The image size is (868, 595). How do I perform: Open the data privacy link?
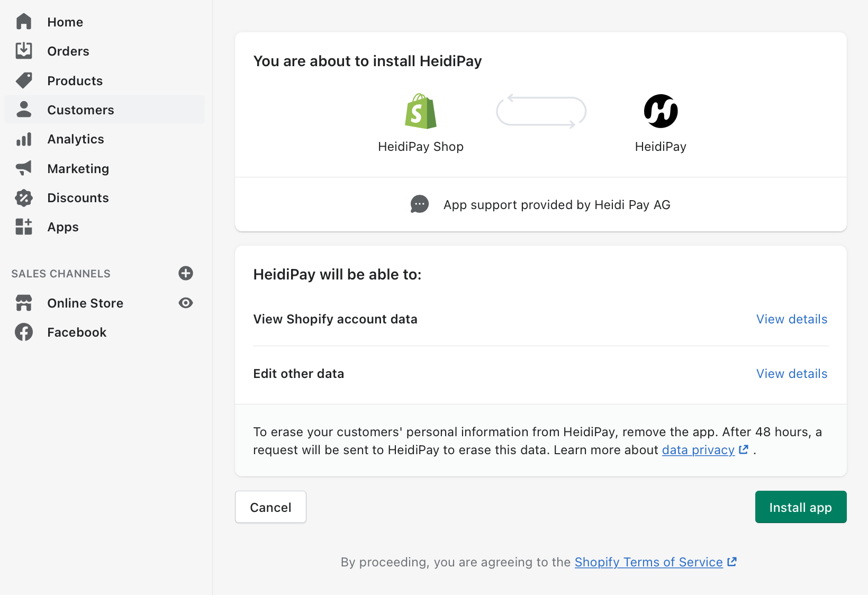pos(699,449)
